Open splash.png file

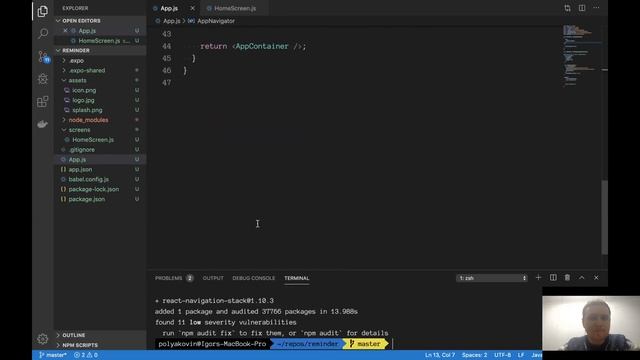pos(87,110)
